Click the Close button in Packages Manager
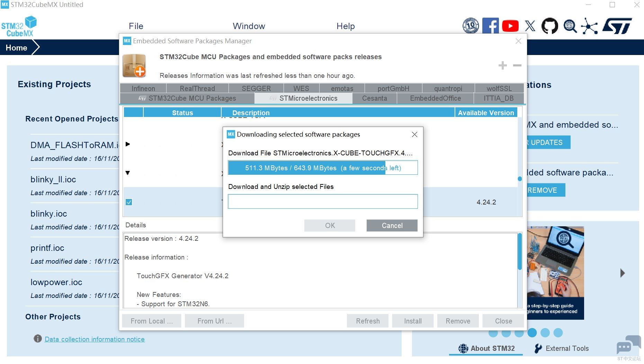 503,321
